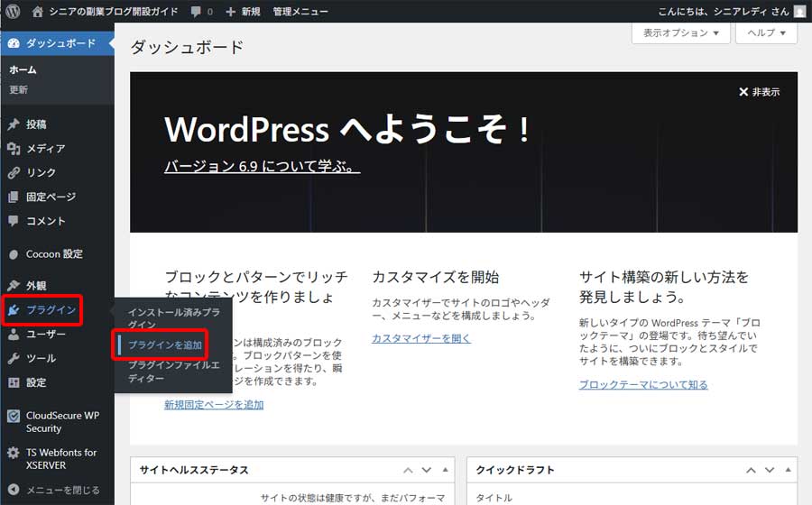This screenshot has width=812, height=505.
Task: Choose インストール済みプラグイン from the flyout
Action: pyautogui.click(x=174, y=318)
